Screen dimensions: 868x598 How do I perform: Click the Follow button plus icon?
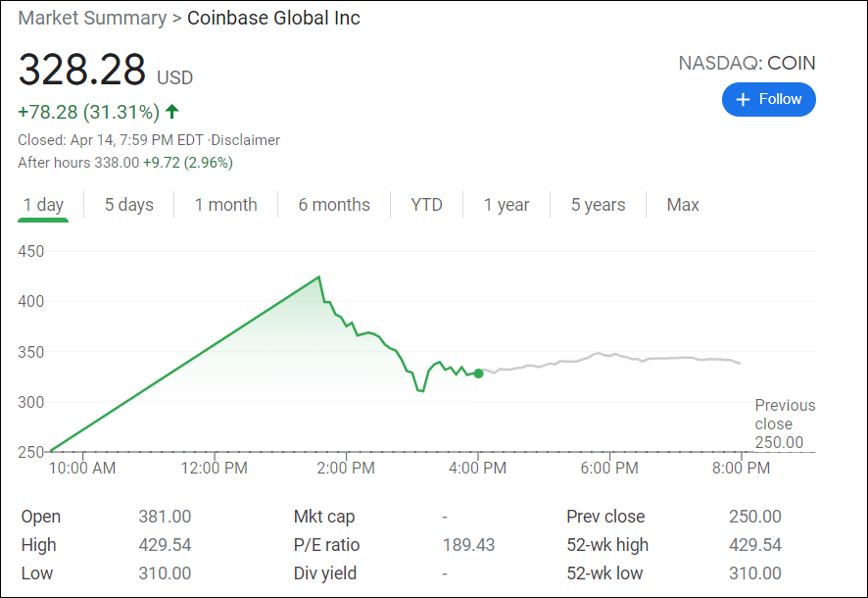[743, 100]
